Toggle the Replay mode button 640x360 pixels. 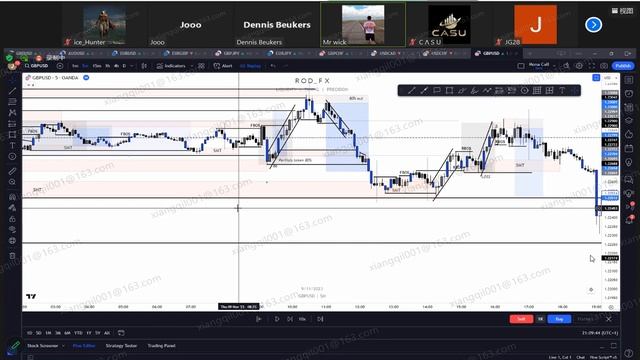point(250,66)
